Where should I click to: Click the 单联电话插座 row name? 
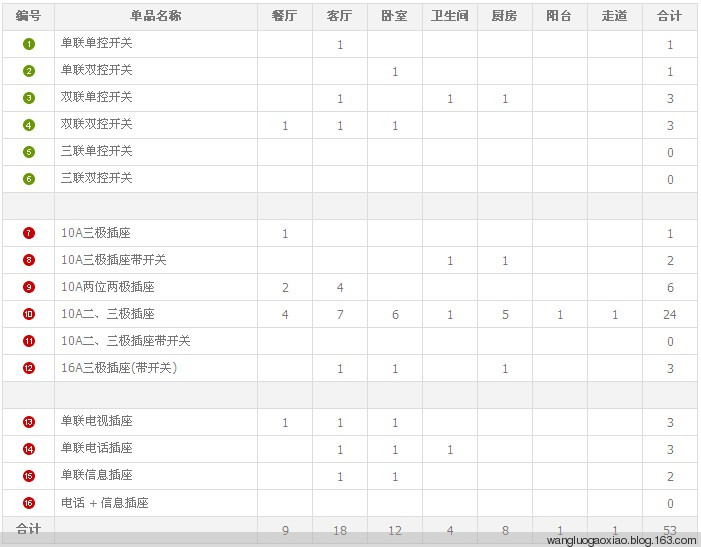click(x=97, y=448)
